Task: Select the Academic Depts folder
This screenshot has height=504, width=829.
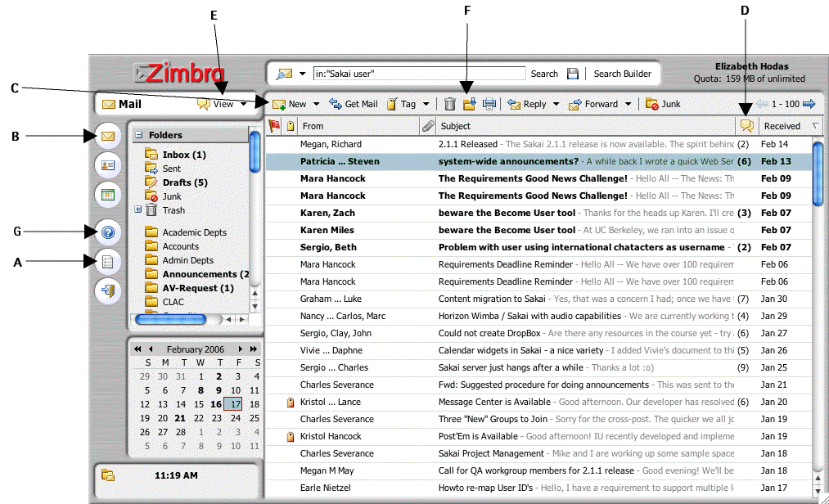Action: tap(186, 232)
